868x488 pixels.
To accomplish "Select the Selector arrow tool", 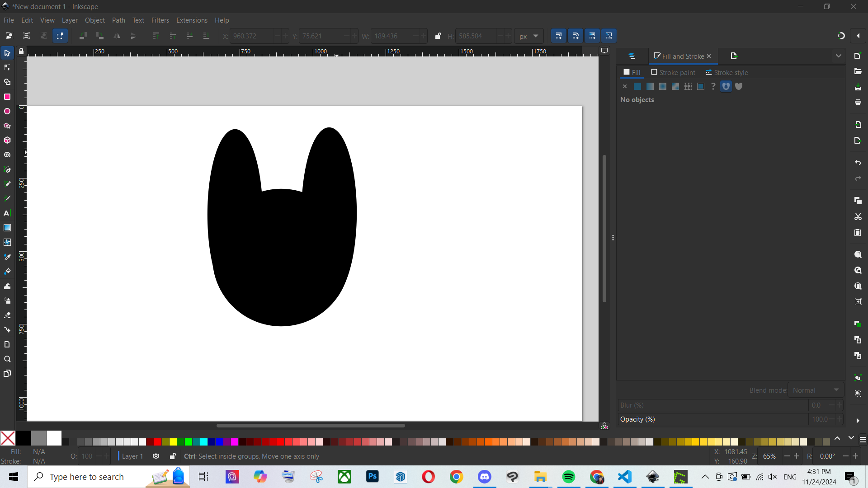I will (7, 53).
